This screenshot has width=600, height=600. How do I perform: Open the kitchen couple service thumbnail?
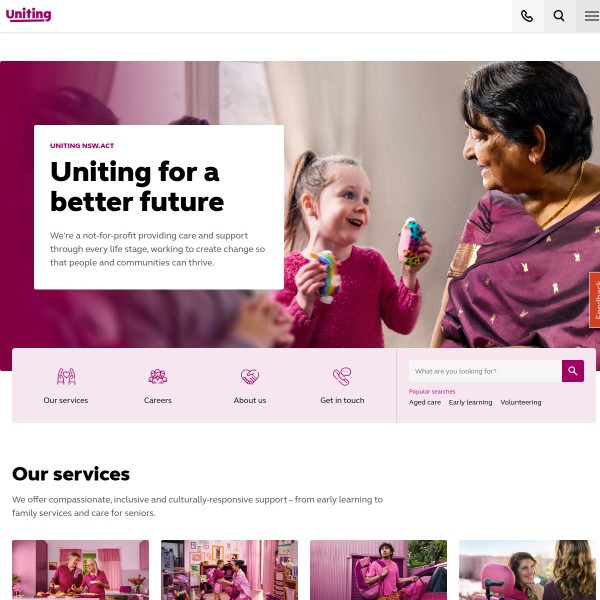click(x=80, y=570)
